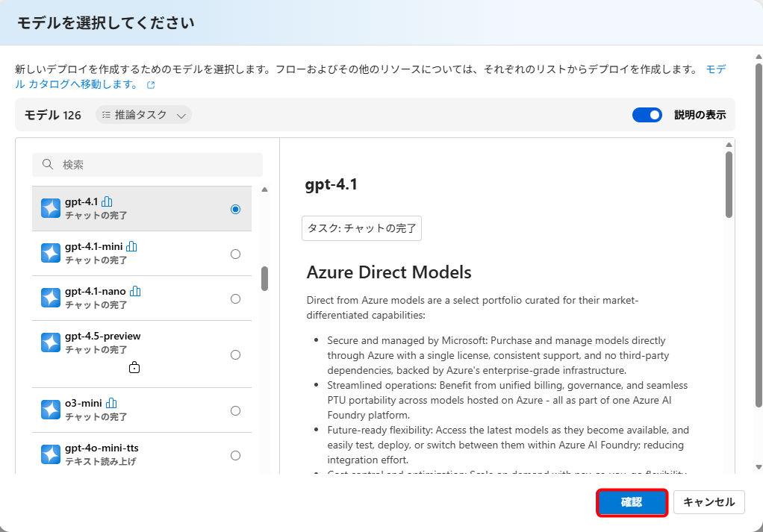Click the lock icon under gpt-4.5-preview
Image resolution: width=763 pixels, height=532 pixels.
tap(134, 367)
